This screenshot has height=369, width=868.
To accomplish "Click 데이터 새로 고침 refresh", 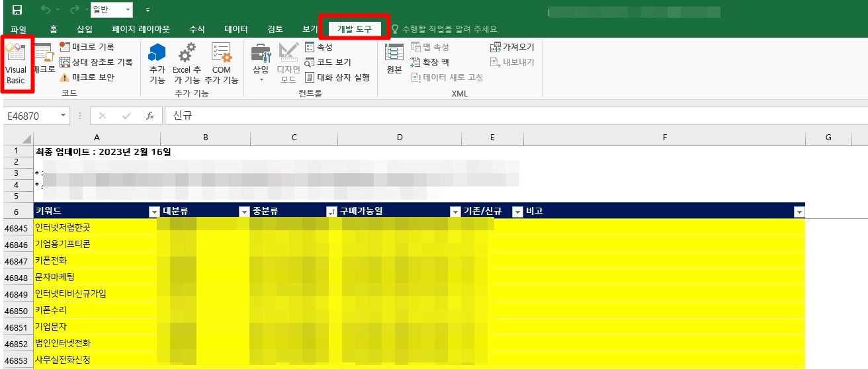I will pyautogui.click(x=447, y=77).
